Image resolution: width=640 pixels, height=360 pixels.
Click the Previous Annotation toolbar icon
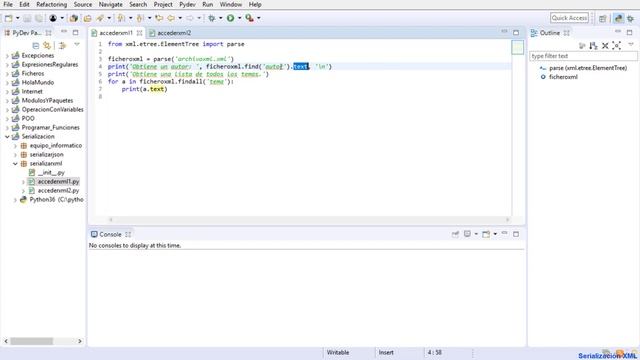click(140, 18)
